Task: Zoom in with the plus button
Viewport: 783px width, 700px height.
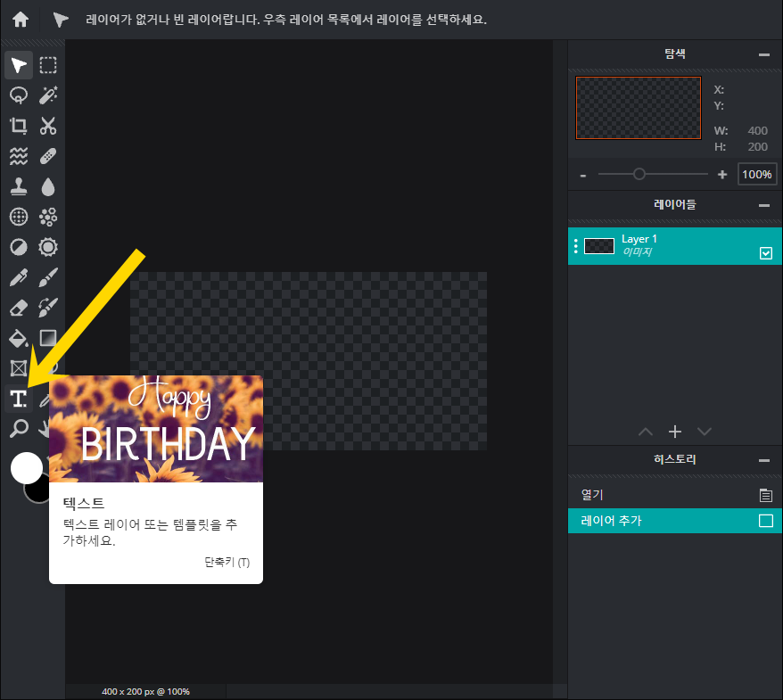Action: coord(721,175)
